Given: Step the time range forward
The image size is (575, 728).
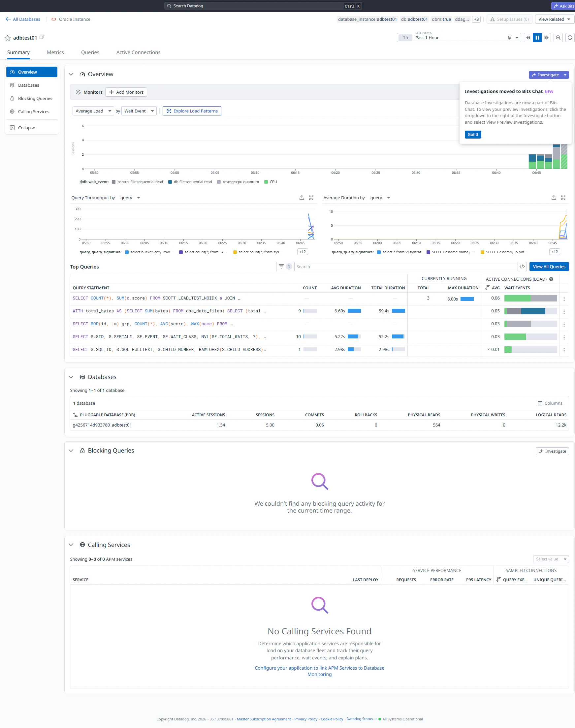Looking at the screenshot, I should point(546,38).
